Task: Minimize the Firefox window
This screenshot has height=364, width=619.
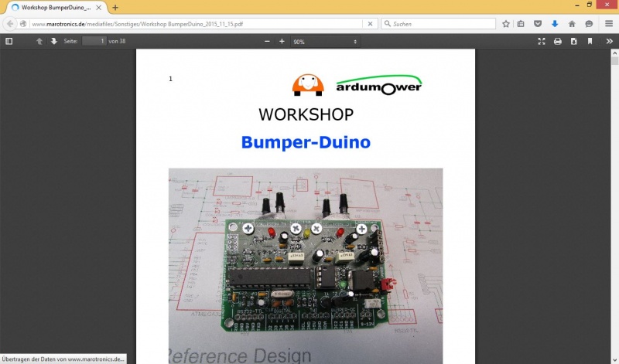Action: tap(577, 5)
